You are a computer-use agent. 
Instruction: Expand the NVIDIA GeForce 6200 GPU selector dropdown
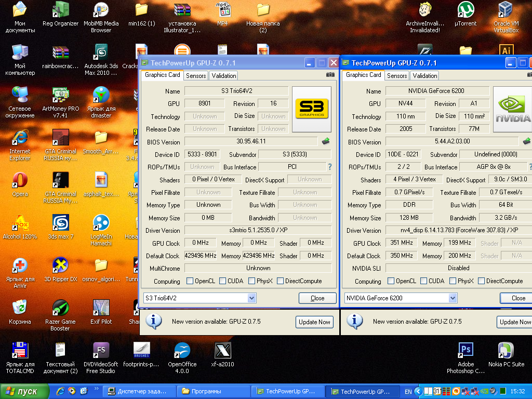(453, 298)
